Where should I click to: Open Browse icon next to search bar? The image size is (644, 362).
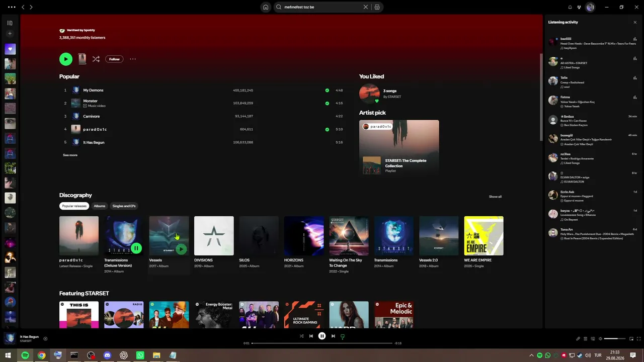(x=377, y=7)
